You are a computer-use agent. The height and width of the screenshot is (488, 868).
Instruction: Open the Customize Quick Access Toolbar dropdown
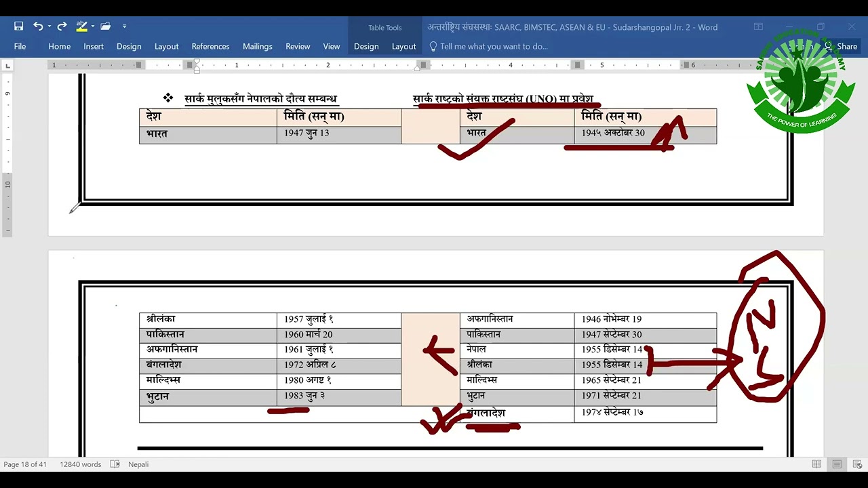[124, 26]
